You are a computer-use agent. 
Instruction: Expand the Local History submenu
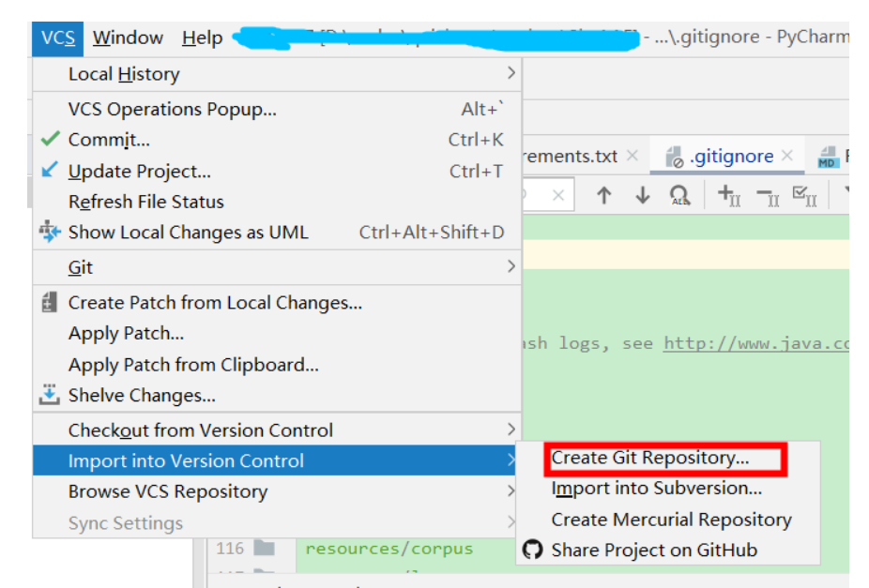277,74
